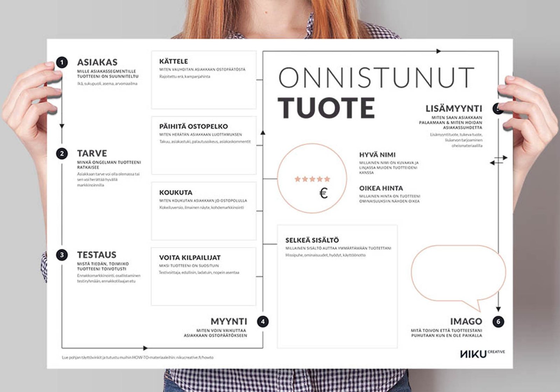Click the number 3 circle beside TESTAUS

pos(62,255)
